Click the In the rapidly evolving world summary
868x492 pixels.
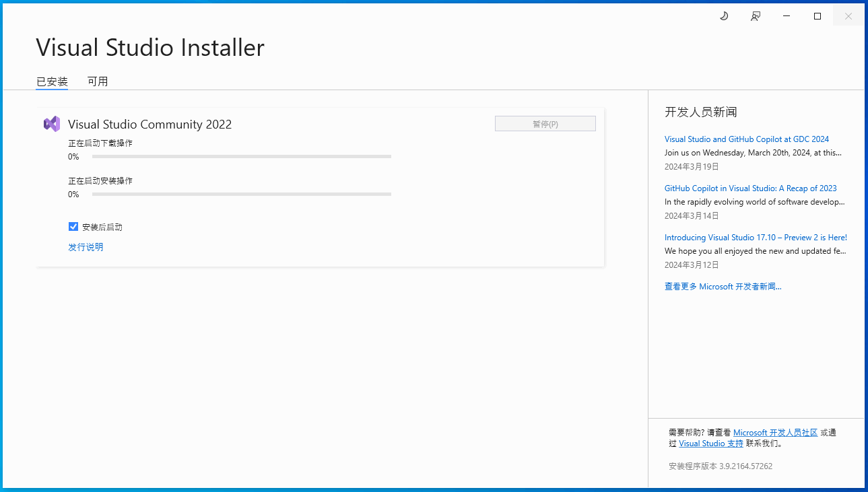click(754, 202)
